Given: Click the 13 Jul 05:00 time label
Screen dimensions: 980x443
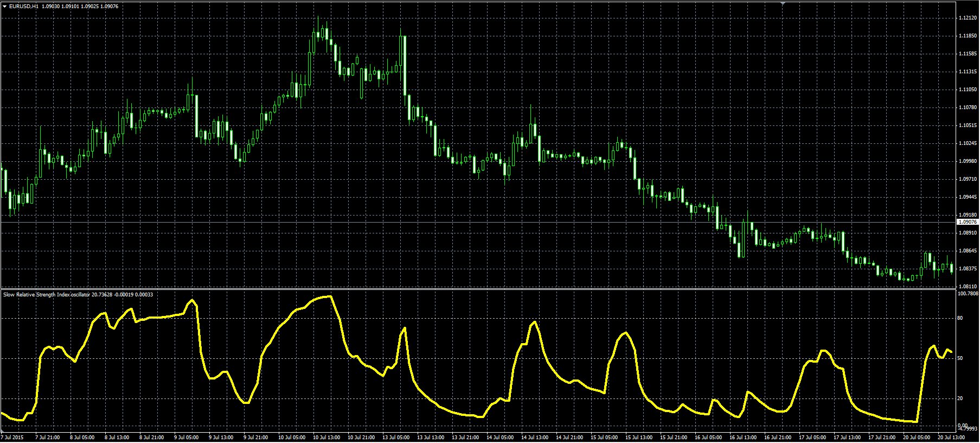Looking at the screenshot, I should point(396,438).
